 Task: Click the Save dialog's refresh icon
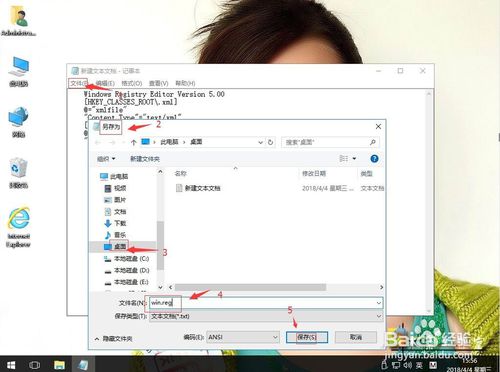tap(271, 142)
